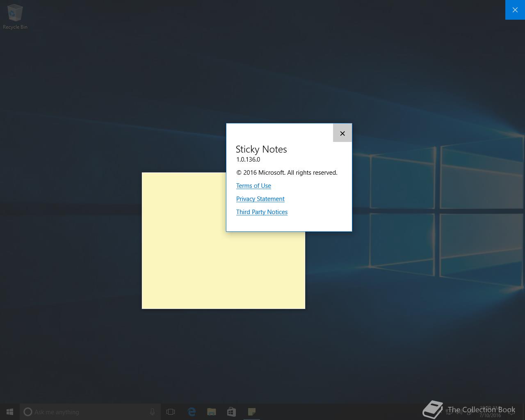Click the Cortana circle icon
525x420 pixels.
click(x=28, y=412)
